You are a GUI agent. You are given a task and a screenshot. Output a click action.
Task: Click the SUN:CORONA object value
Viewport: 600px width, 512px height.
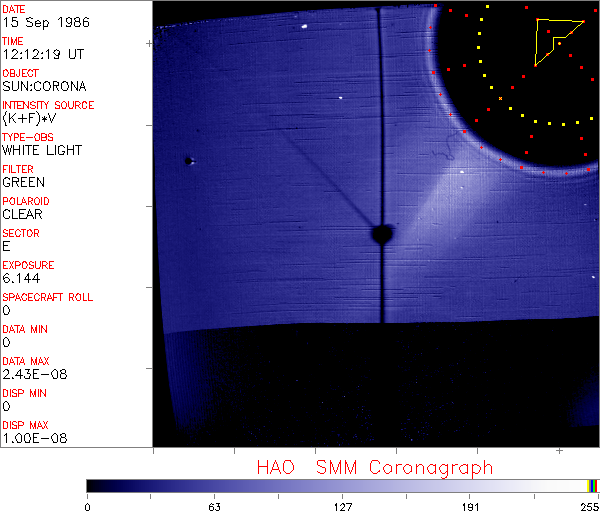[x=44, y=86]
